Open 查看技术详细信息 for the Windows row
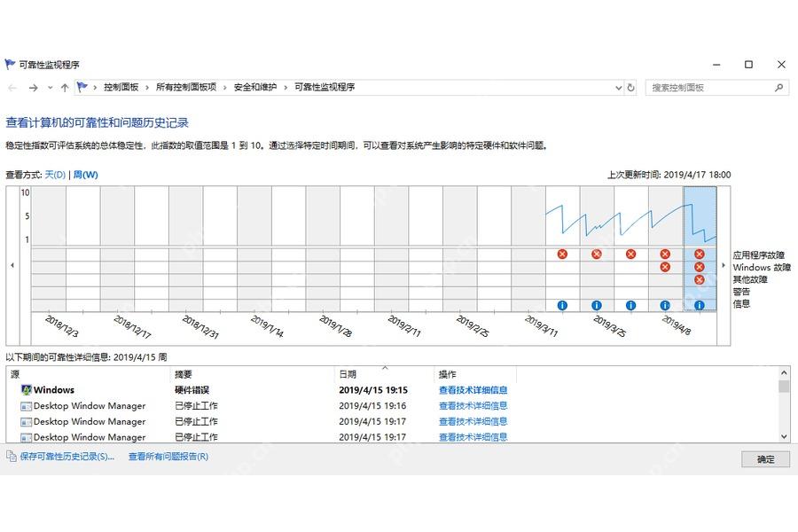This screenshot has height=532, width=798. click(x=473, y=390)
